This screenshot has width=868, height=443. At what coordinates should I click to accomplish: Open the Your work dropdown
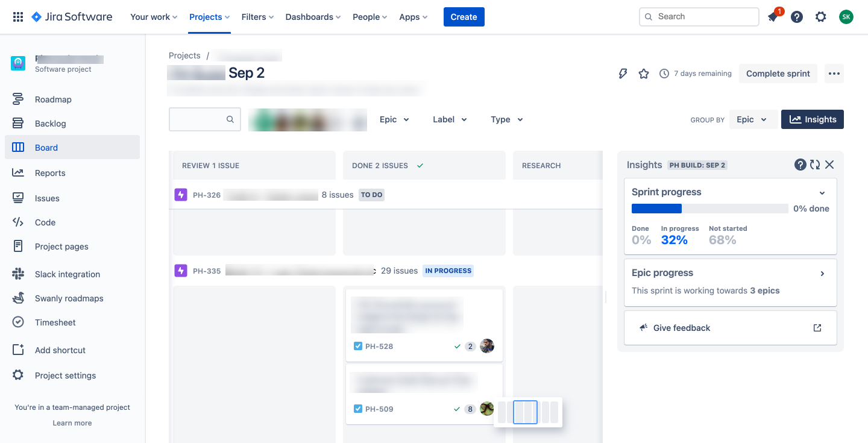(x=154, y=17)
